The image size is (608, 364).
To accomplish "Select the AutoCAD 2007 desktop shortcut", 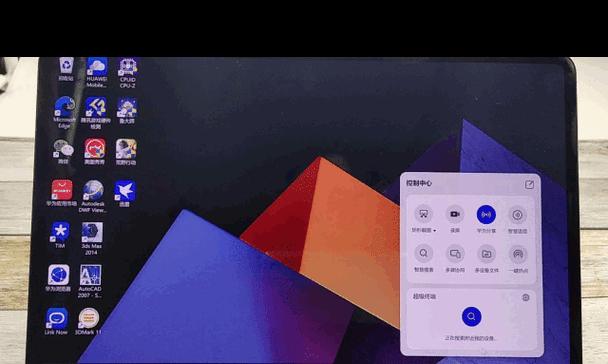I will click(x=90, y=281).
